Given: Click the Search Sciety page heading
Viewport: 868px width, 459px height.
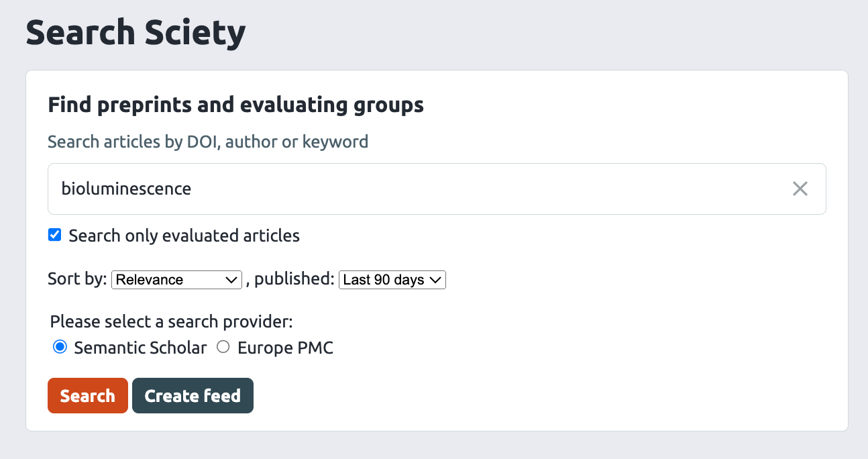Looking at the screenshot, I should point(135,32).
